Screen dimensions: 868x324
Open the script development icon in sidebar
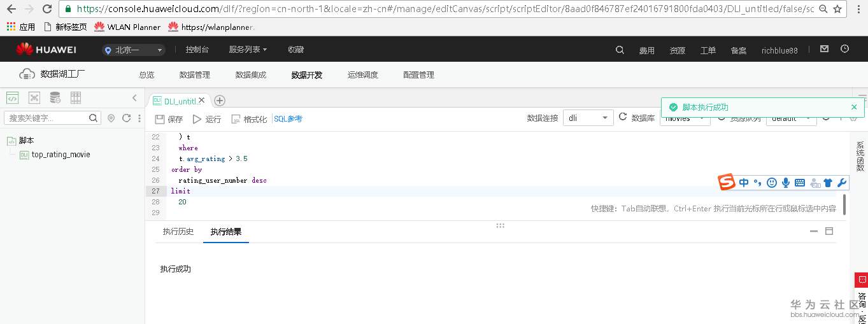tap(12, 98)
